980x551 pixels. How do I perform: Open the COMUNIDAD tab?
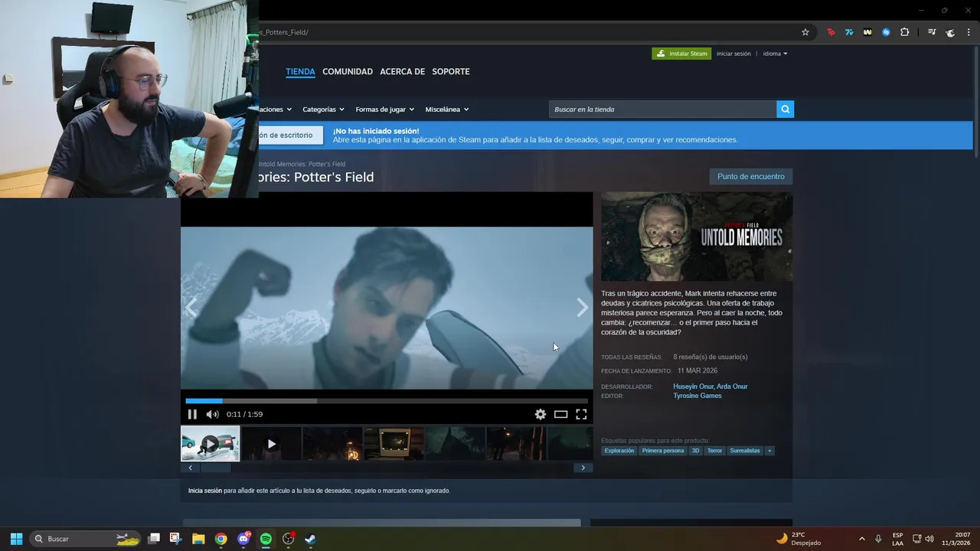(x=348, y=71)
